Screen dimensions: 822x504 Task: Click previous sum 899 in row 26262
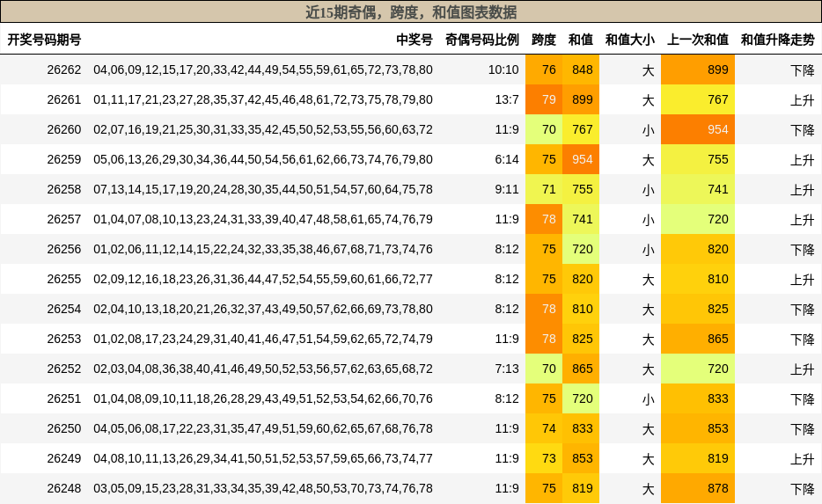[x=698, y=69]
